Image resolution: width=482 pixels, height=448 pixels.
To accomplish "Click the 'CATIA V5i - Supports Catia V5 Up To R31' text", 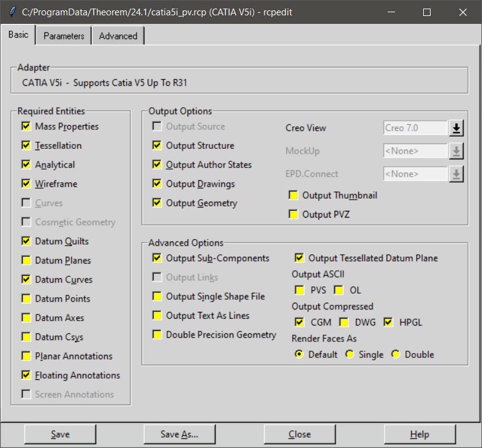I will [x=105, y=83].
